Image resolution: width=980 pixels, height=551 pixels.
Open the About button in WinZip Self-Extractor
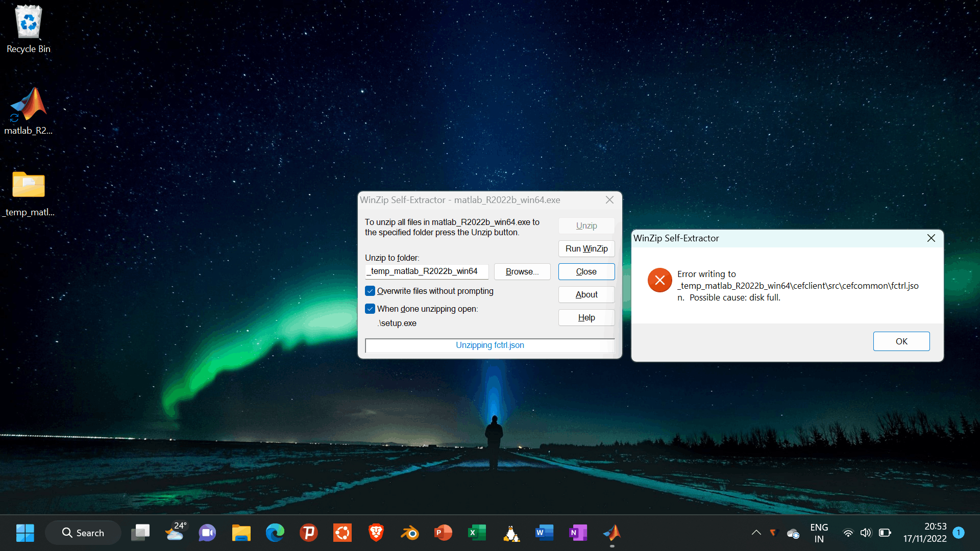pos(586,294)
